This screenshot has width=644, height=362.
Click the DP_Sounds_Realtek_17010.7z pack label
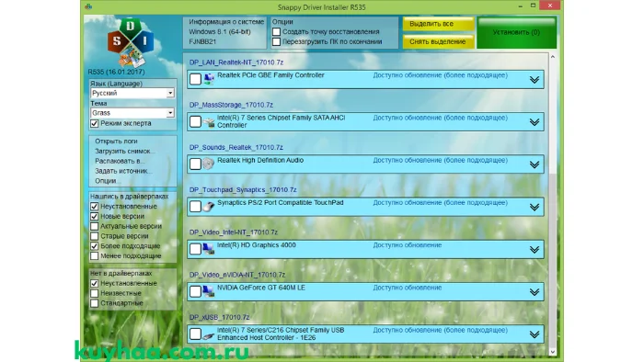click(236, 147)
